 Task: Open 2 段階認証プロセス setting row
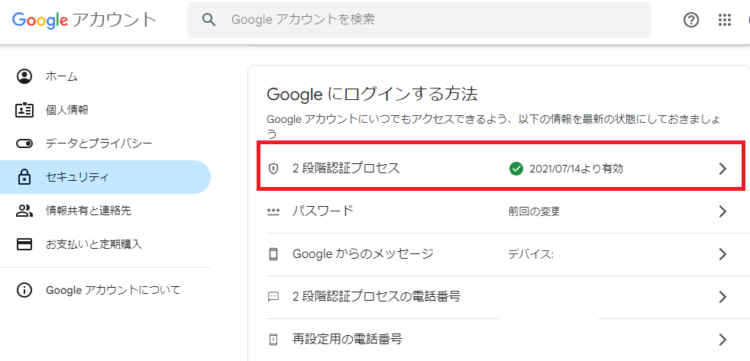501,166
